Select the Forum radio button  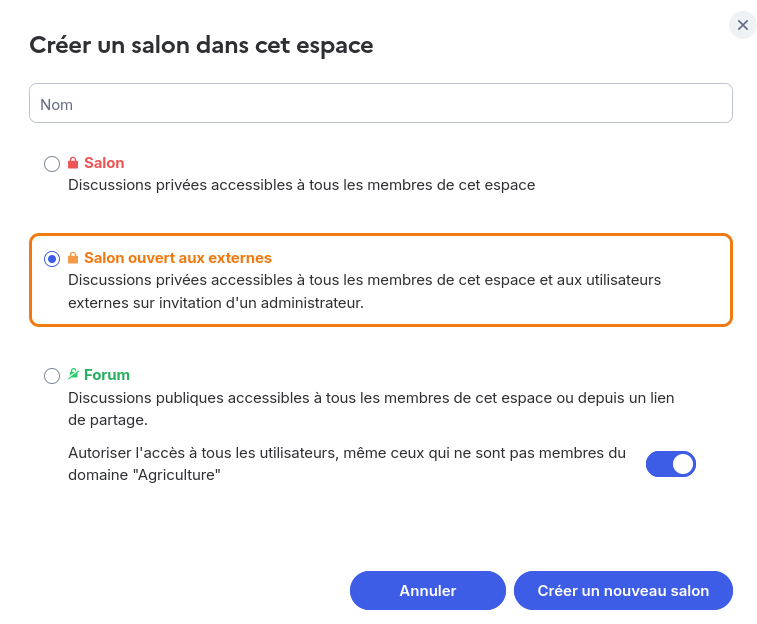click(52, 376)
